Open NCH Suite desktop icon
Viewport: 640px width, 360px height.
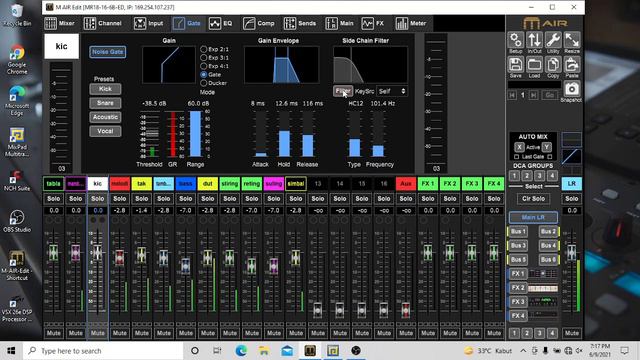click(x=17, y=181)
